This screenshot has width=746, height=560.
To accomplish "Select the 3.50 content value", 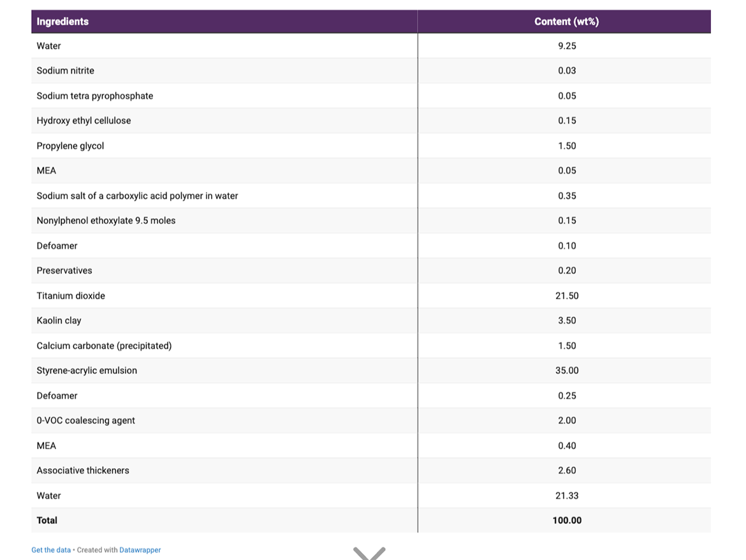I will (567, 320).
